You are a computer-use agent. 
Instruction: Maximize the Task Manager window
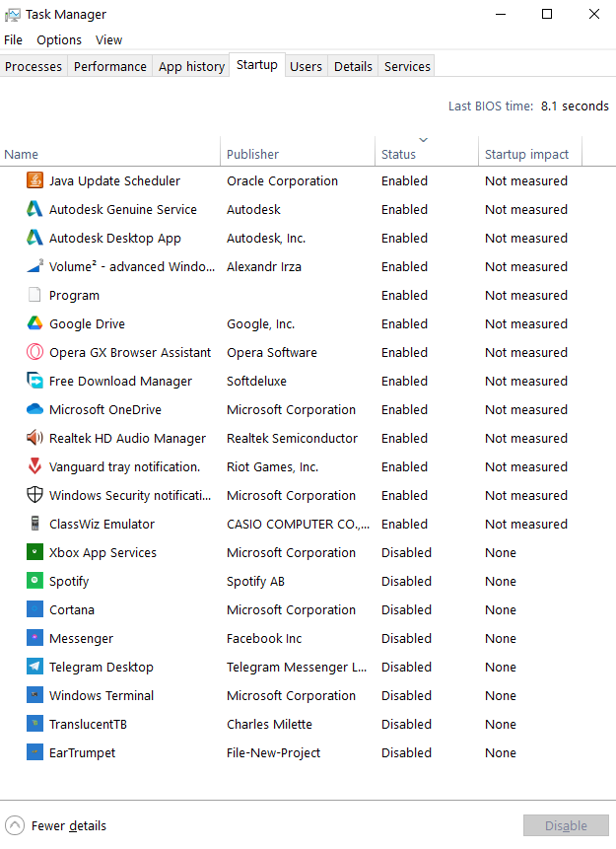point(547,14)
